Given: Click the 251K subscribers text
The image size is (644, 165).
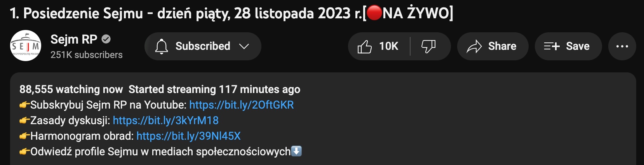Looking at the screenshot, I should tap(87, 55).
